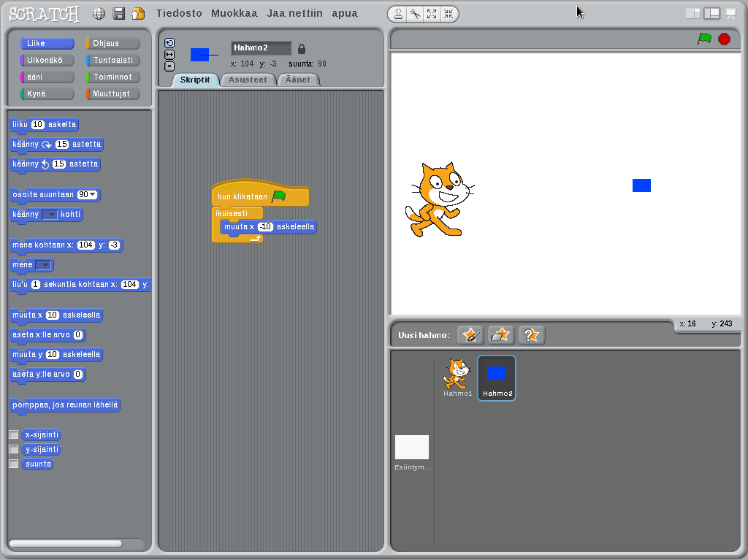Select the Liike block category
The height and width of the screenshot is (560, 748).
tap(47, 43)
